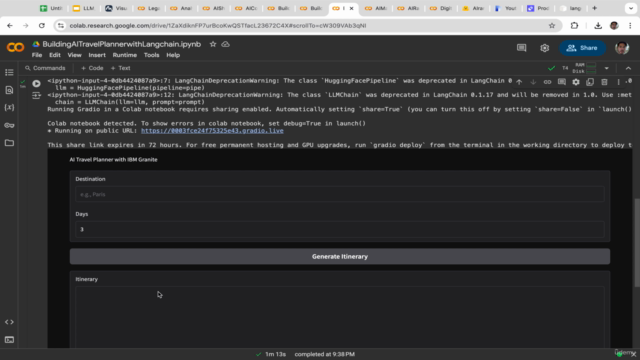Open the File menu
The width and height of the screenshot is (640, 360).
point(37,55)
